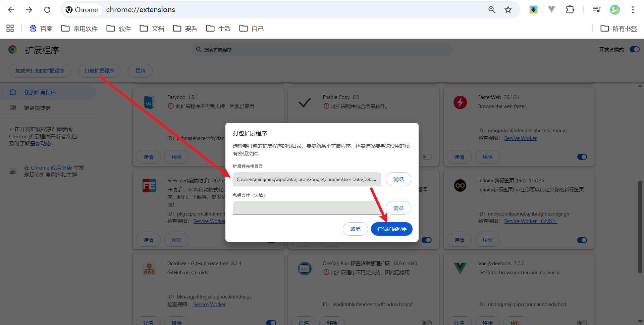Open the zoom magnifier in the address bar
The height and width of the screenshot is (325, 644).
pos(492,10)
